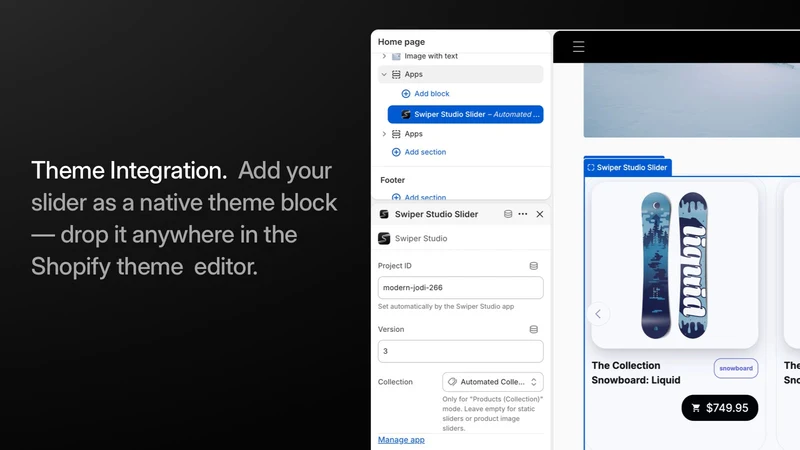
Task: Open the hamburger menu in store preview
Action: 578,47
